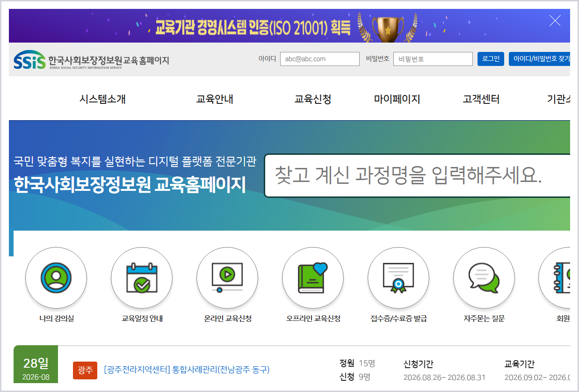
Task: Click the 신청 9명 text
Action: [355, 377]
